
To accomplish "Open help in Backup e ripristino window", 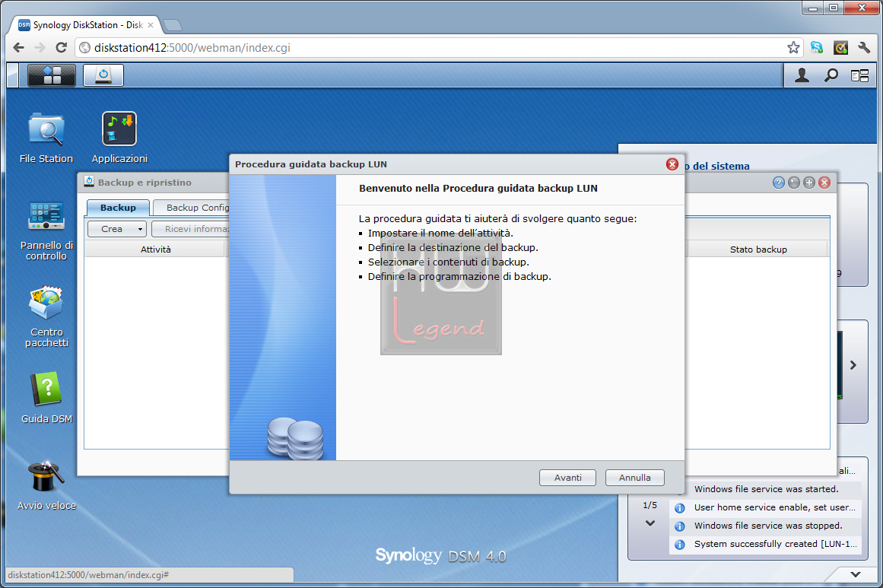I will click(779, 183).
